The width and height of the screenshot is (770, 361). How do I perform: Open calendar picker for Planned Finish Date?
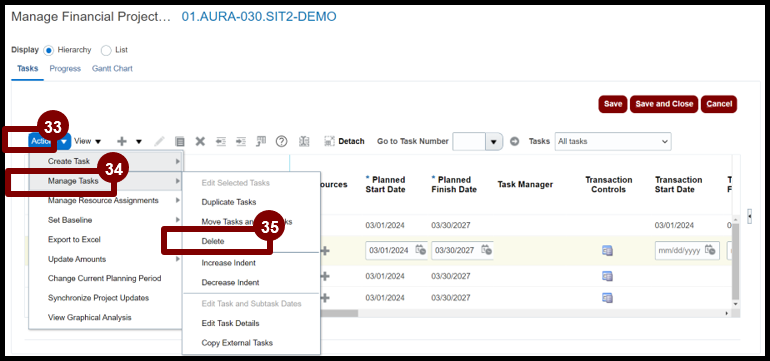tap(486, 250)
